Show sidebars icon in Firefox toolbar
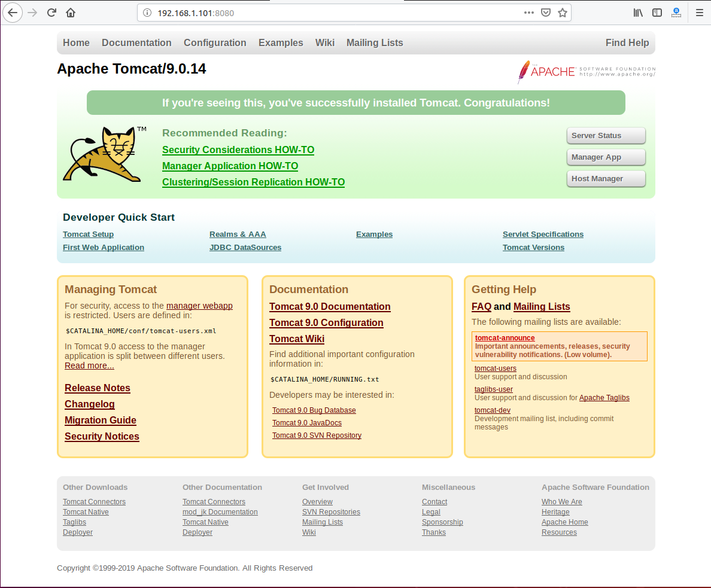Image resolution: width=711 pixels, height=588 pixels. click(x=657, y=13)
